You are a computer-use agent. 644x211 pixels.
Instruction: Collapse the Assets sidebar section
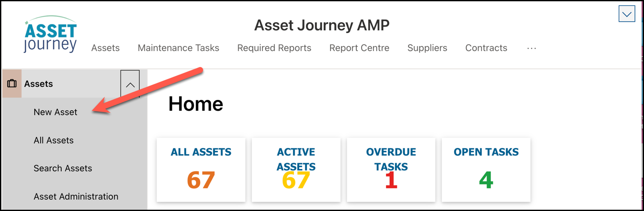130,84
